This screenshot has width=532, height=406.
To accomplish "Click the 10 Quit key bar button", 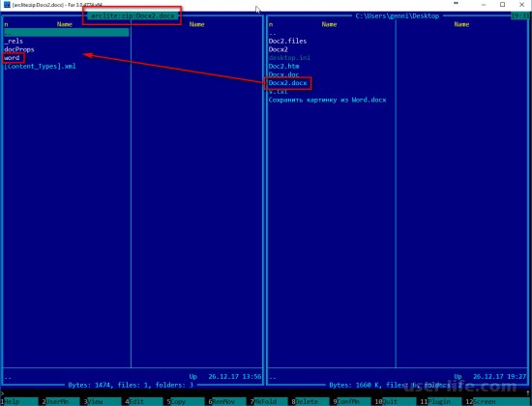I will click(x=396, y=401).
